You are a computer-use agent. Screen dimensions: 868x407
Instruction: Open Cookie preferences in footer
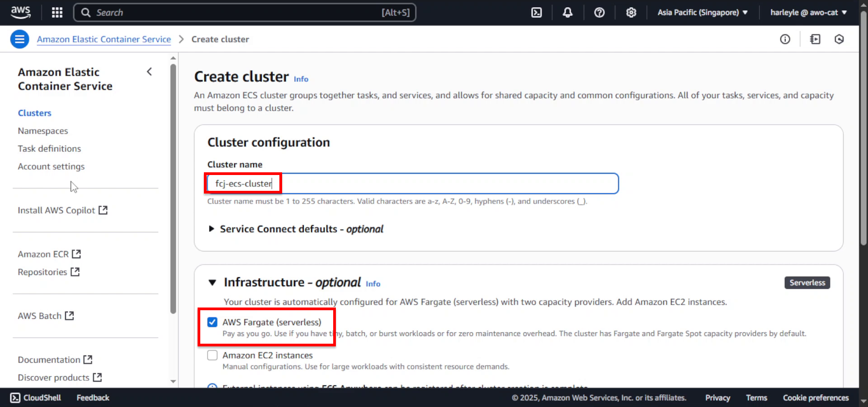(816, 398)
